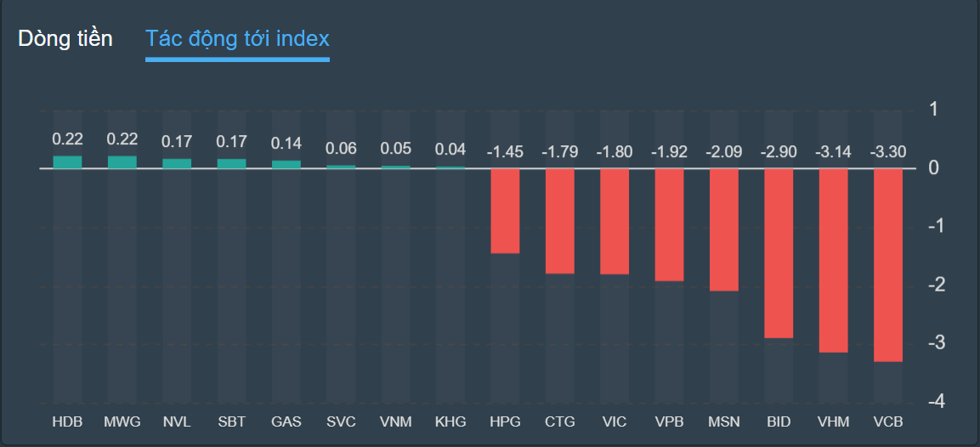980x447 pixels.
Task: Switch to the Dòng tiền tab
Action: (65, 38)
